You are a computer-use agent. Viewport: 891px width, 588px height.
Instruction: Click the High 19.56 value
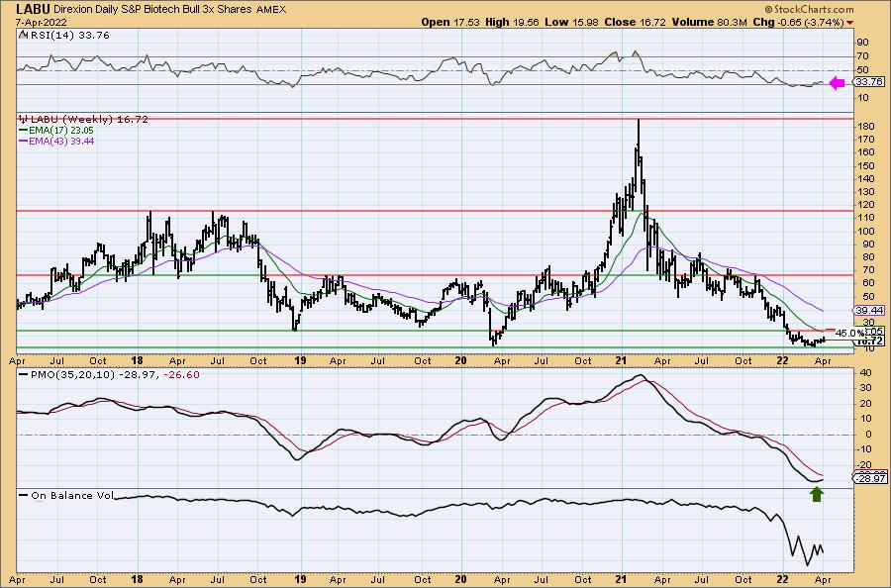point(512,22)
